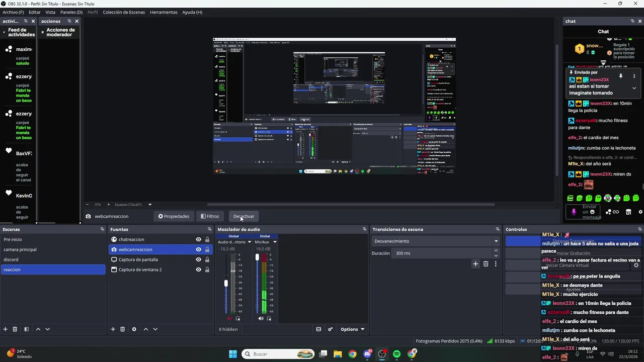
Task: Open Vista menu
Action: [50, 12]
